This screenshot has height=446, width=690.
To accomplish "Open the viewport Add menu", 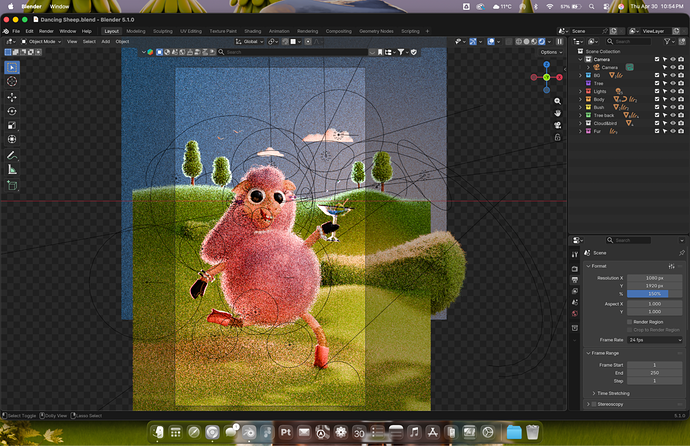I will [106, 41].
